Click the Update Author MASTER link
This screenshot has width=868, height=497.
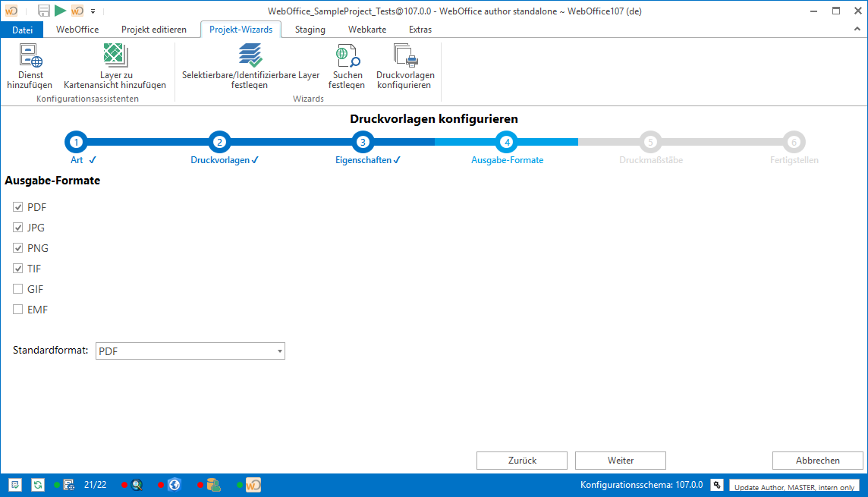[797, 486]
